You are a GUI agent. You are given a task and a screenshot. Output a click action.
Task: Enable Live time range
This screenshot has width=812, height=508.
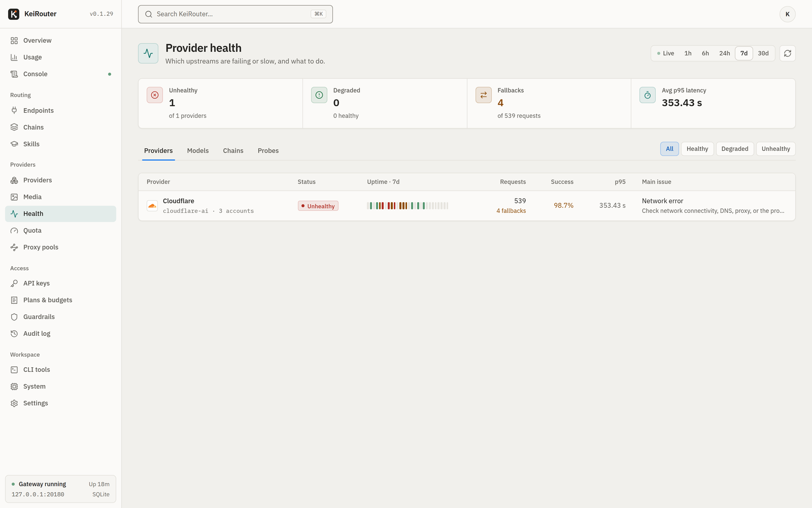[666, 53]
